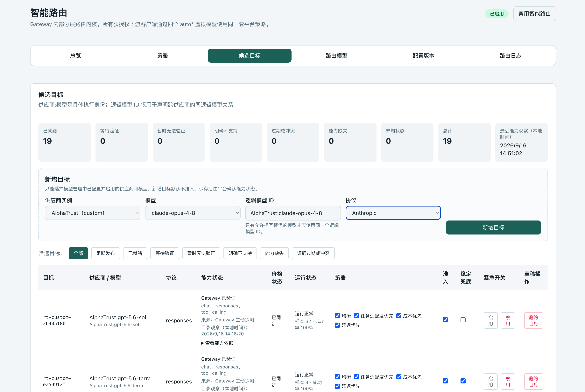
Task: Click 最近能力观察 timestamp 2026/9/16 14:51:02
Action: click(x=513, y=149)
